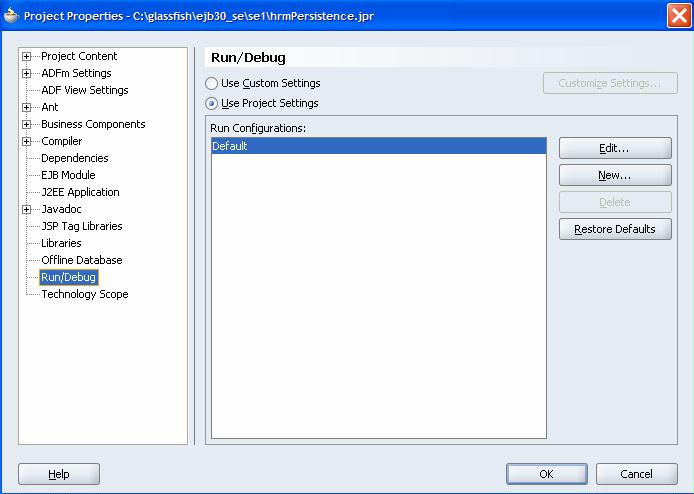Screen dimensions: 694x494
Task: Expand the Javadoc tree node
Action: tap(27, 209)
